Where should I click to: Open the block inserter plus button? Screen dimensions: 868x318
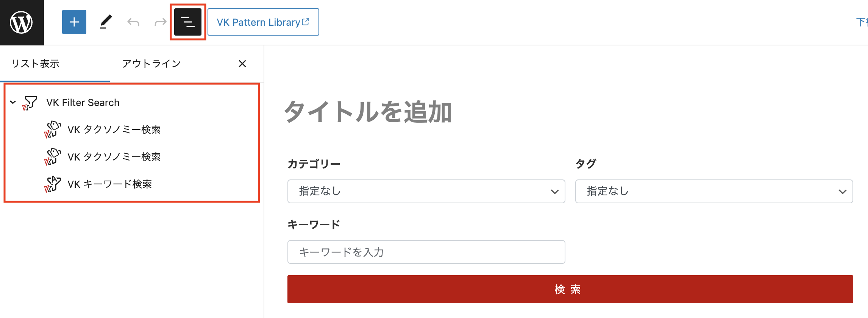coord(74,22)
